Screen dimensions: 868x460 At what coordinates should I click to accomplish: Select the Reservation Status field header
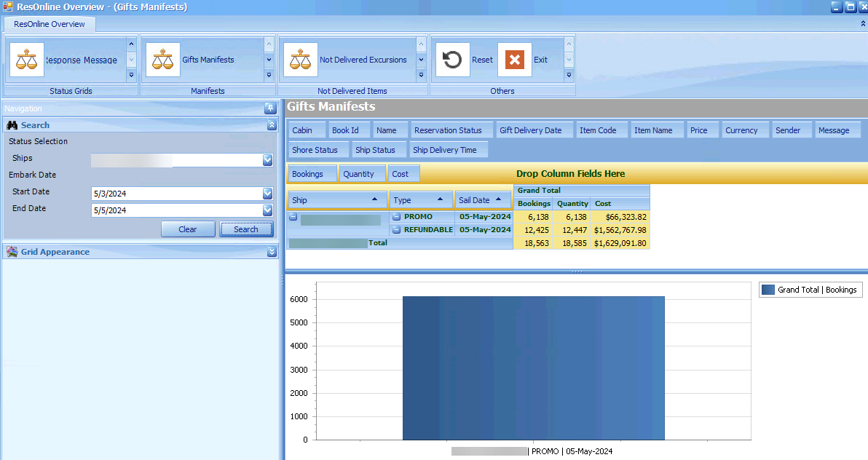[x=451, y=130]
